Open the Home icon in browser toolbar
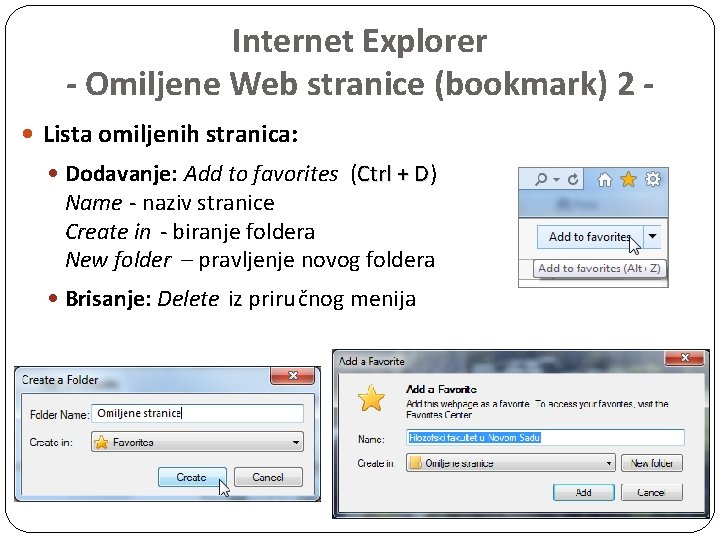Viewport: 720px width, 540px height. (x=605, y=179)
